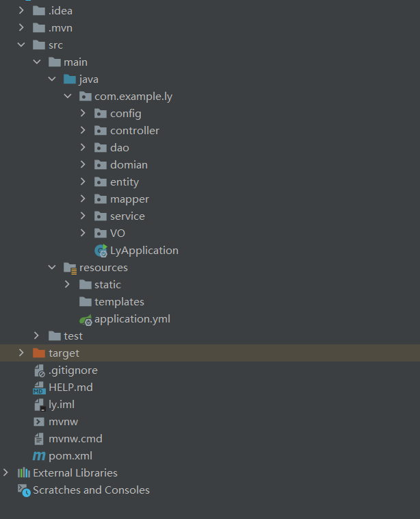The width and height of the screenshot is (420, 519).
Task: Collapse the java source root chevron
Action: 52,79
